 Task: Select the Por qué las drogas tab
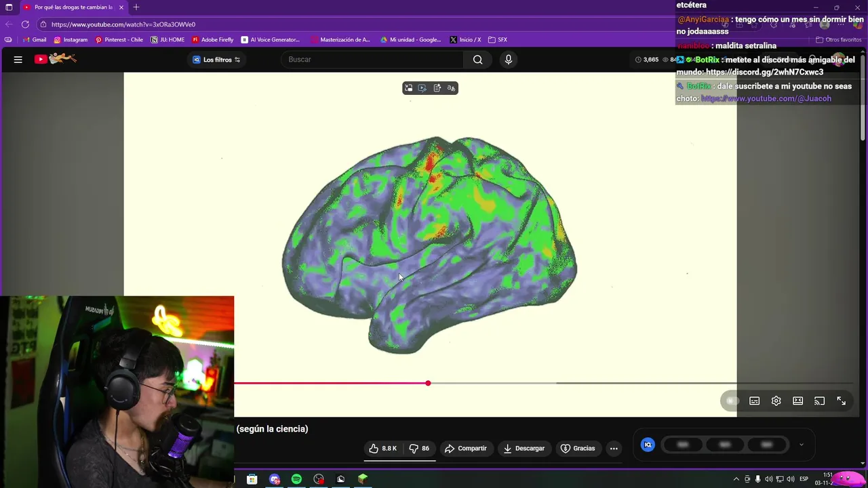(x=73, y=7)
